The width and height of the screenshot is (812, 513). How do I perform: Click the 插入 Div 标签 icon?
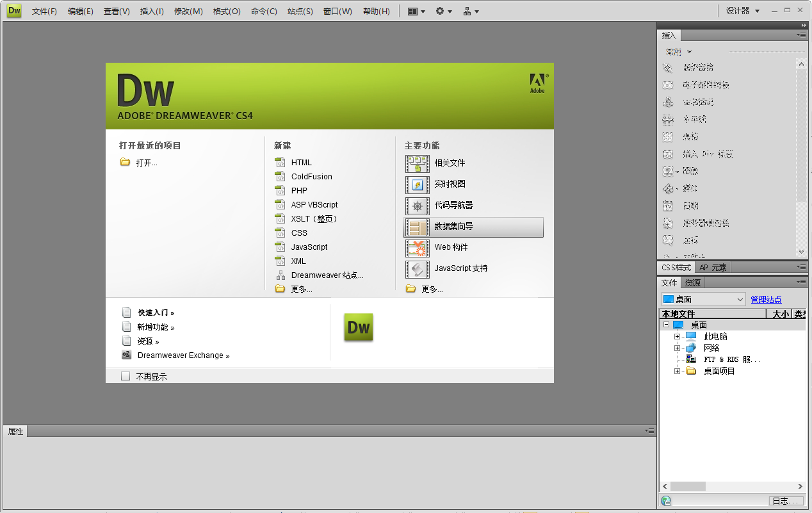tap(668, 154)
